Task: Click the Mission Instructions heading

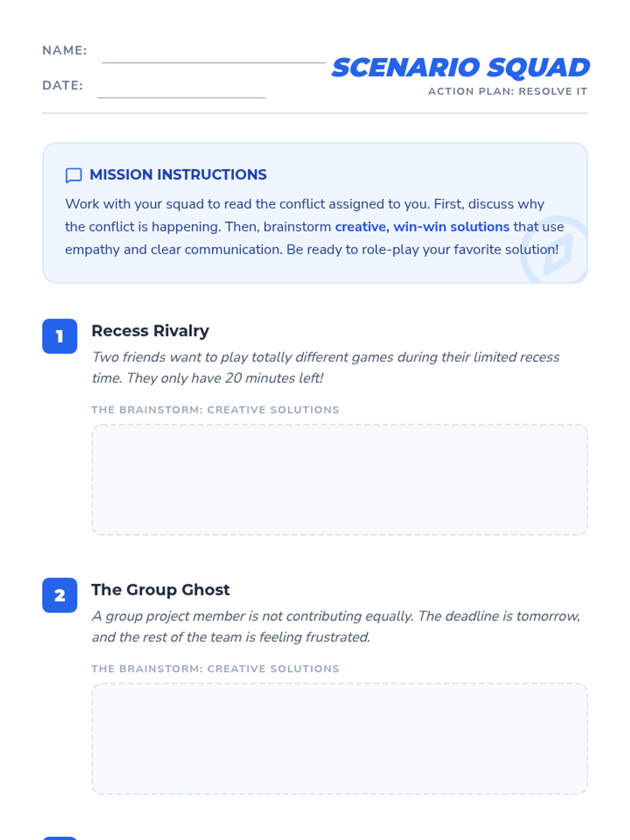Action: point(178,175)
